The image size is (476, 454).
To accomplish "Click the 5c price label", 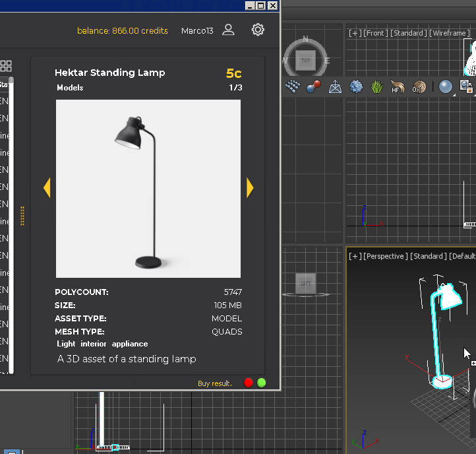I will (x=234, y=73).
